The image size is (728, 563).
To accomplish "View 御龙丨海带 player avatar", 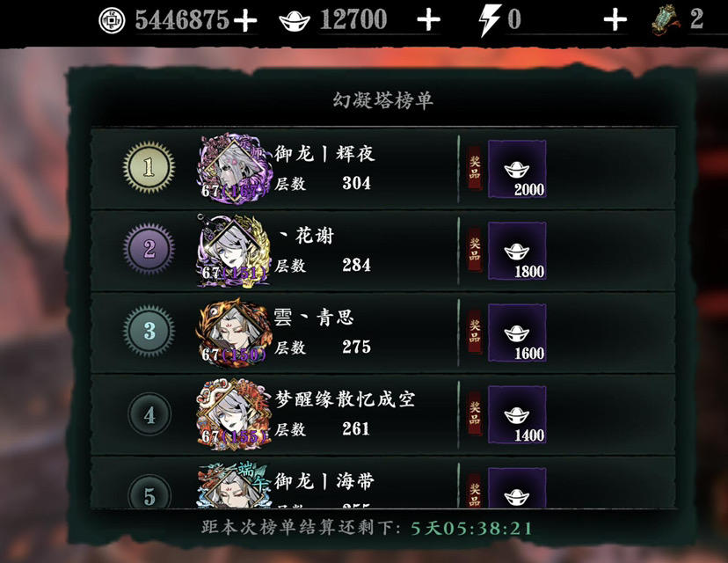I will coord(234,485).
